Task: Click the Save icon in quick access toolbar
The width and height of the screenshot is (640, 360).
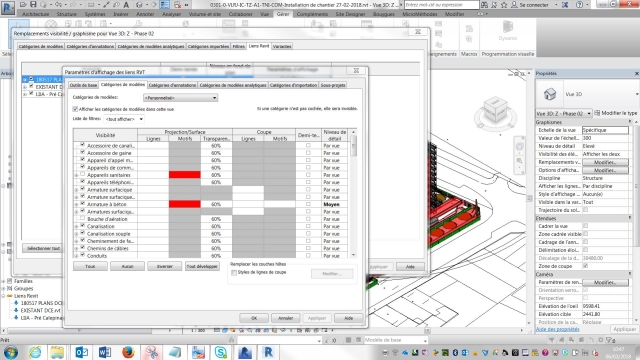Action: 33,4
